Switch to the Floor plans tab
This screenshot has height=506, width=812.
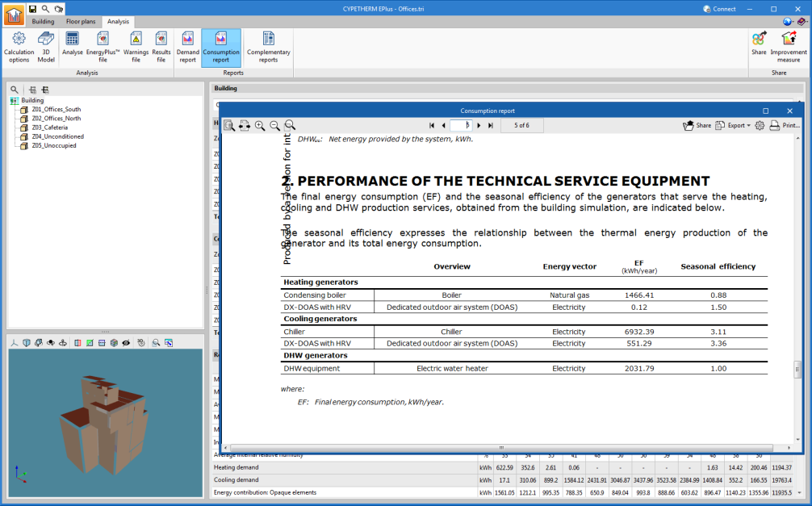point(80,22)
